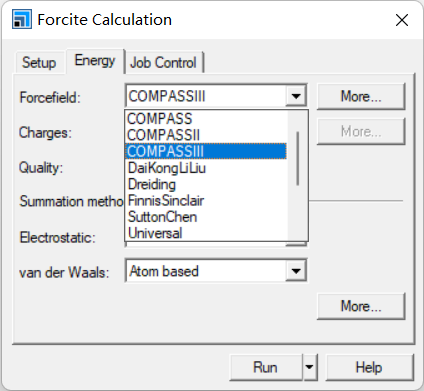Select FinnisSinclair forcefield option
The height and width of the screenshot is (391, 424).
click(x=206, y=200)
